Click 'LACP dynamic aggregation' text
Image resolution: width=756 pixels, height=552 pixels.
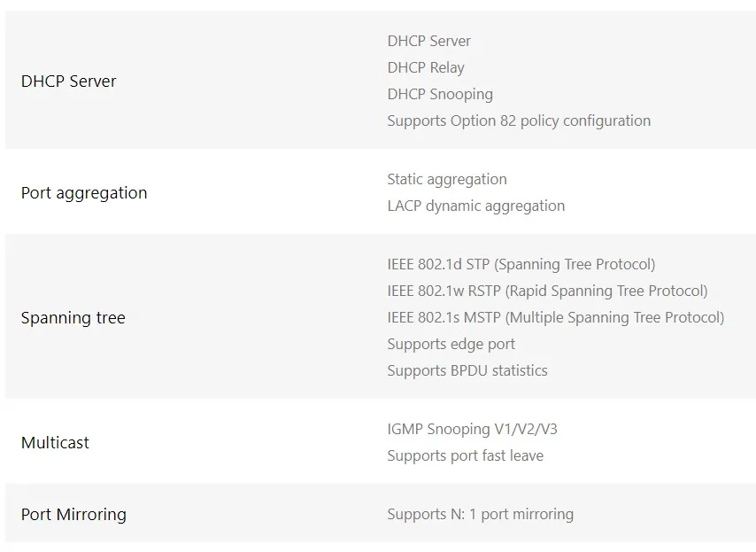tap(475, 206)
